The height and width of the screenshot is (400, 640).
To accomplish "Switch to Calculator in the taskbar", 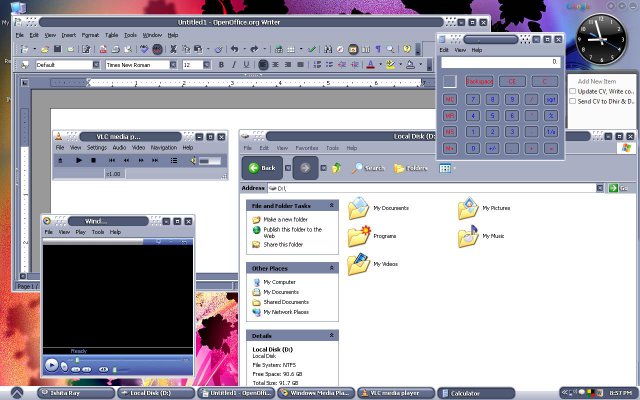I will pyautogui.click(x=476, y=393).
